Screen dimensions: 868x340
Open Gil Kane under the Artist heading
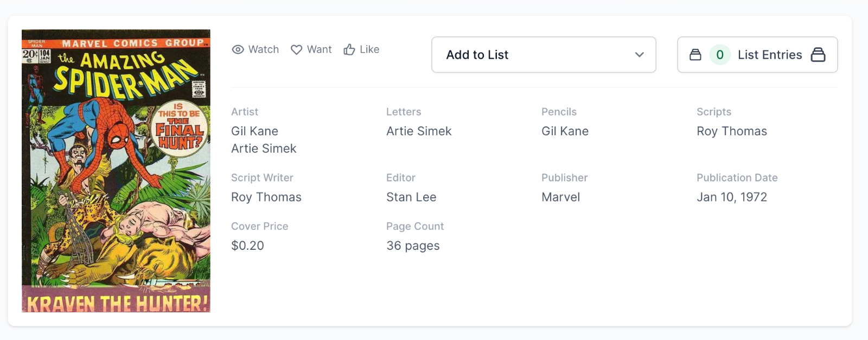click(254, 131)
